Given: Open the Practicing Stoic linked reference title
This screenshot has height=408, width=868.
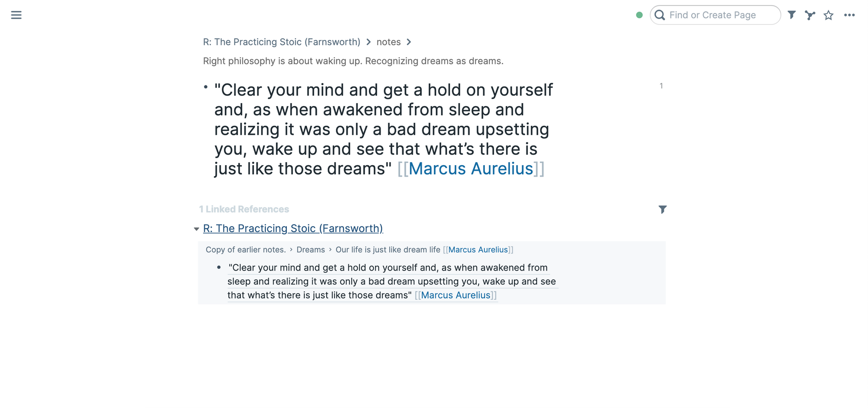Looking at the screenshot, I should coord(293,228).
